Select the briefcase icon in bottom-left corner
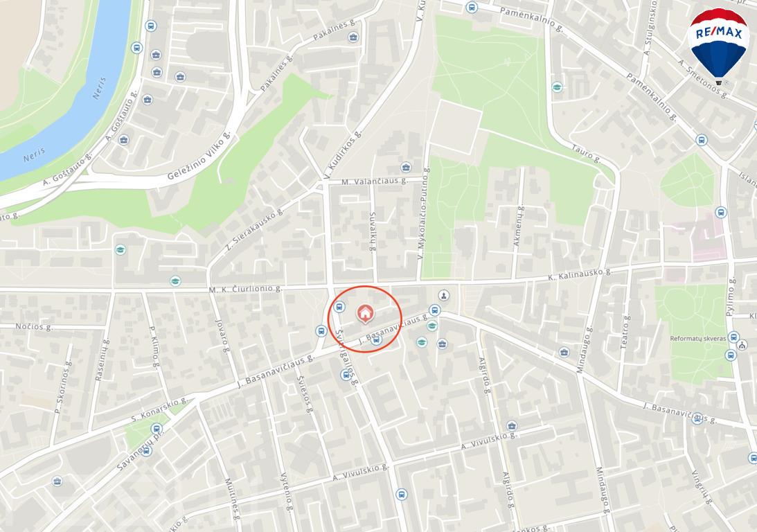 click(57, 481)
